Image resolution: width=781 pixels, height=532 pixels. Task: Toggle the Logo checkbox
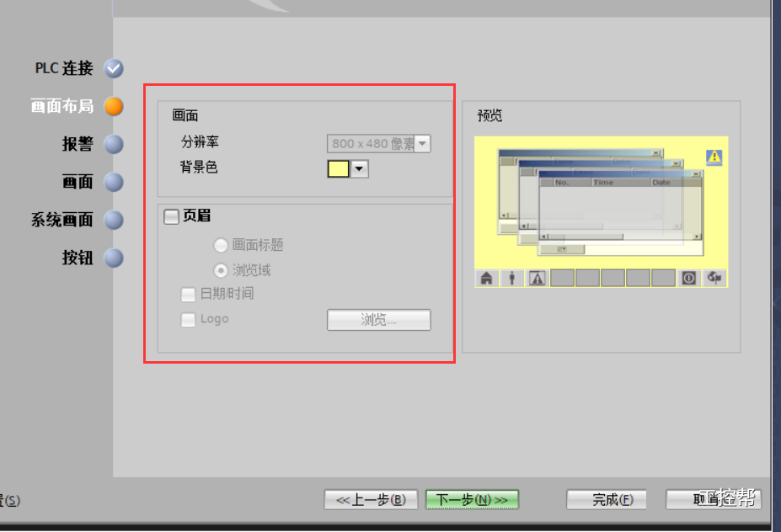pos(188,320)
